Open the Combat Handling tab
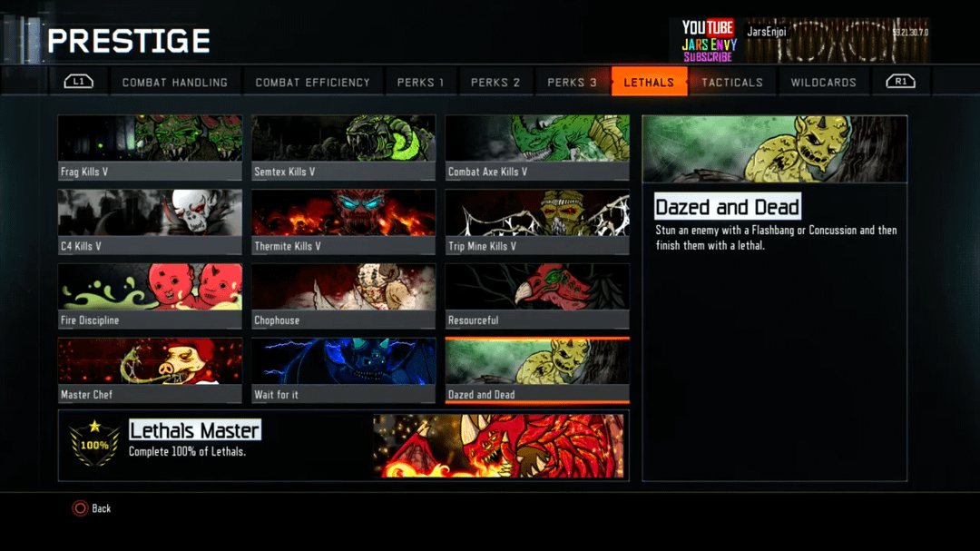Screen dimensions: 980x551 point(175,82)
